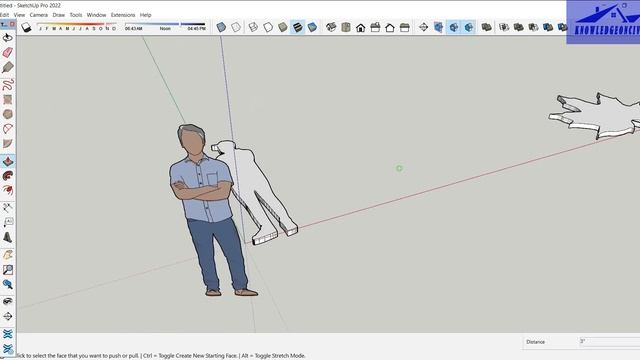Open the Window menu
Image resolution: width=640 pixels, height=360 pixels.
pyautogui.click(x=96, y=15)
